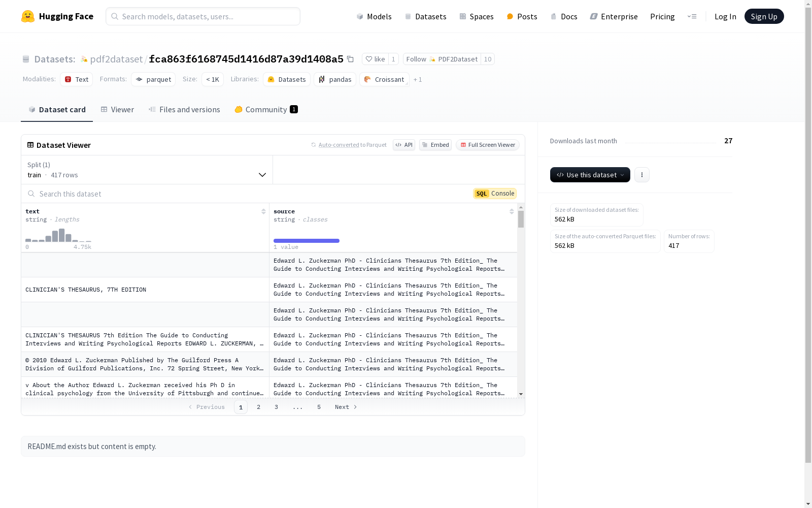Click the Hugging Face logo emoji
This screenshot has width=812, height=508.
tap(28, 16)
